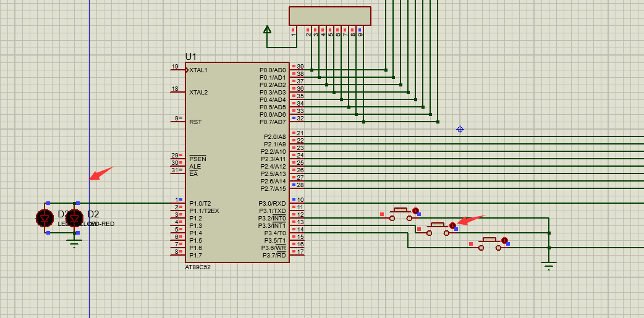Toggle the latch circle on the lowest push button
644x318 pixels.
point(504,240)
